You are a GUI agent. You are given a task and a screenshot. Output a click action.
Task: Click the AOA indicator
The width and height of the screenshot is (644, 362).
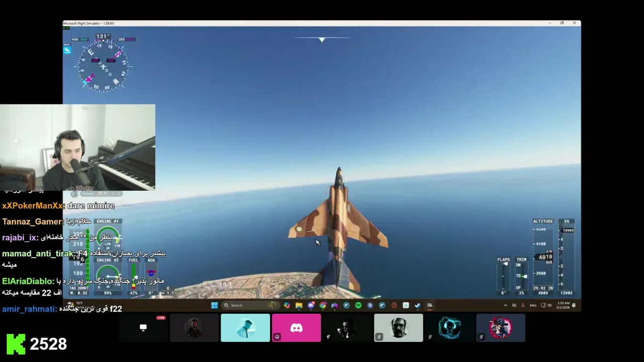point(151,276)
